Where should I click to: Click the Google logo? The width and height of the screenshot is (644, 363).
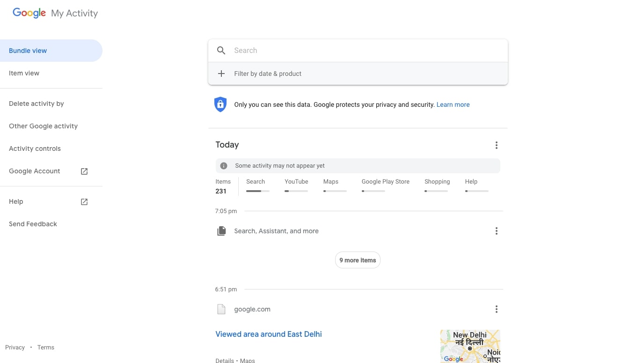click(x=29, y=13)
